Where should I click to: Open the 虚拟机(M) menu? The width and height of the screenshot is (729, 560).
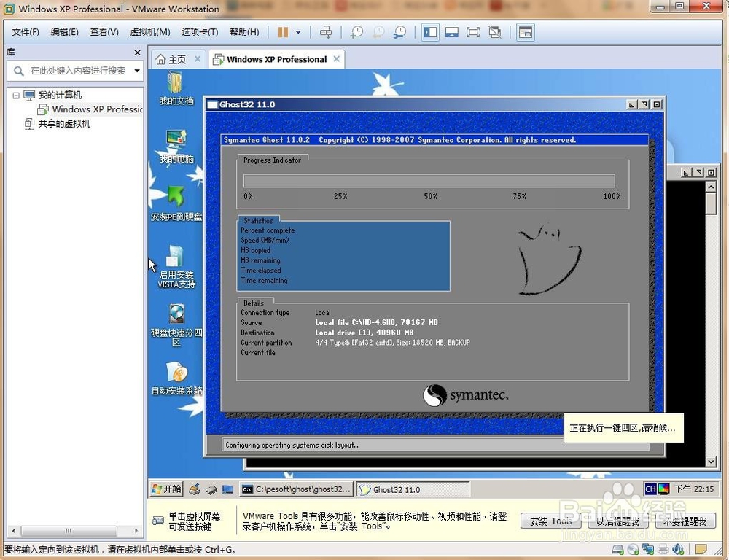click(150, 32)
